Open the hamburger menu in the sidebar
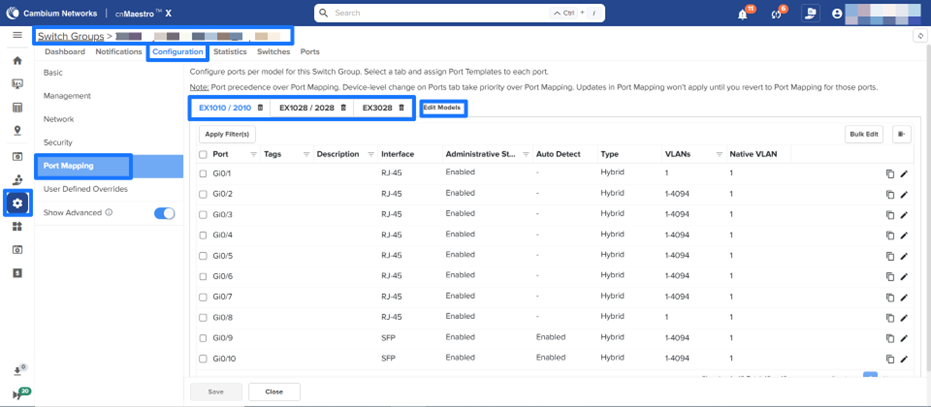Image resolution: width=931 pixels, height=407 pixels. (x=17, y=35)
